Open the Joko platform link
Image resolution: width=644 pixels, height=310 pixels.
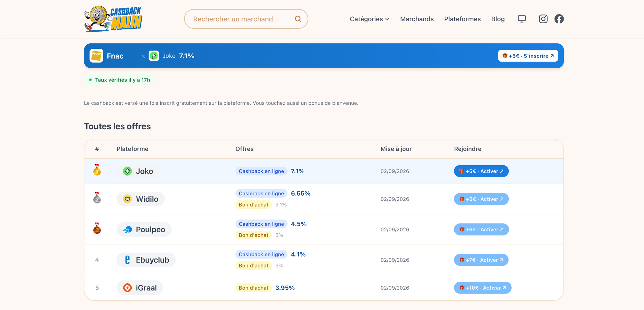(138, 171)
